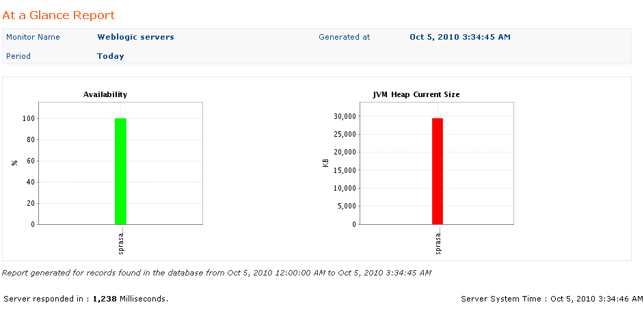The height and width of the screenshot is (309, 644).
Task: Click the '30,000' tick on JVM Heap axis
Action: pyautogui.click(x=345, y=116)
